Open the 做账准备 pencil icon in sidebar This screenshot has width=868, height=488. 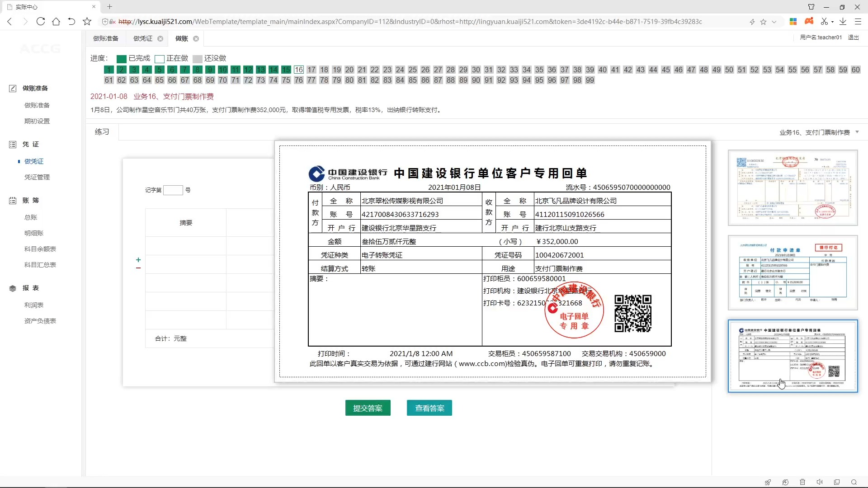[x=13, y=88]
